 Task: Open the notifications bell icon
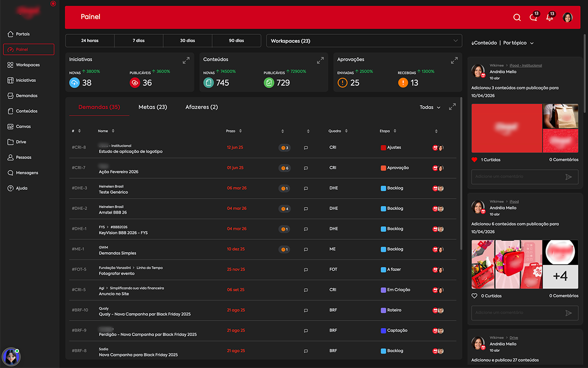click(550, 18)
